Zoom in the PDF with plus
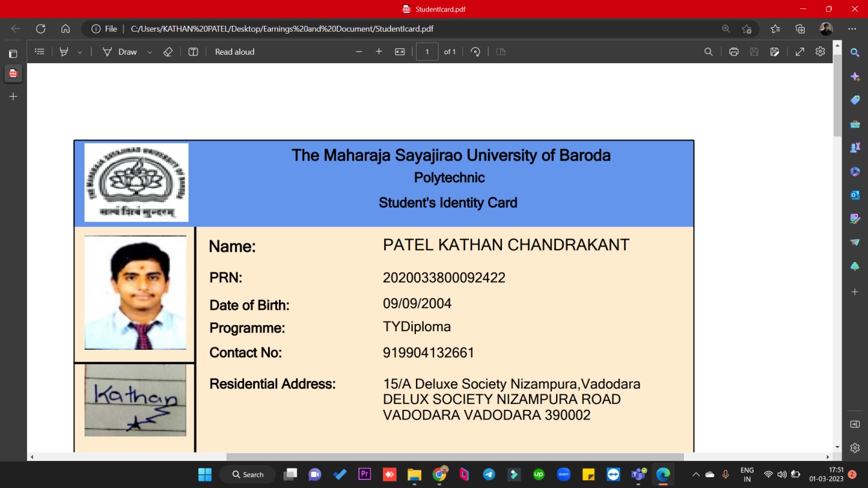 (x=379, y=52)
